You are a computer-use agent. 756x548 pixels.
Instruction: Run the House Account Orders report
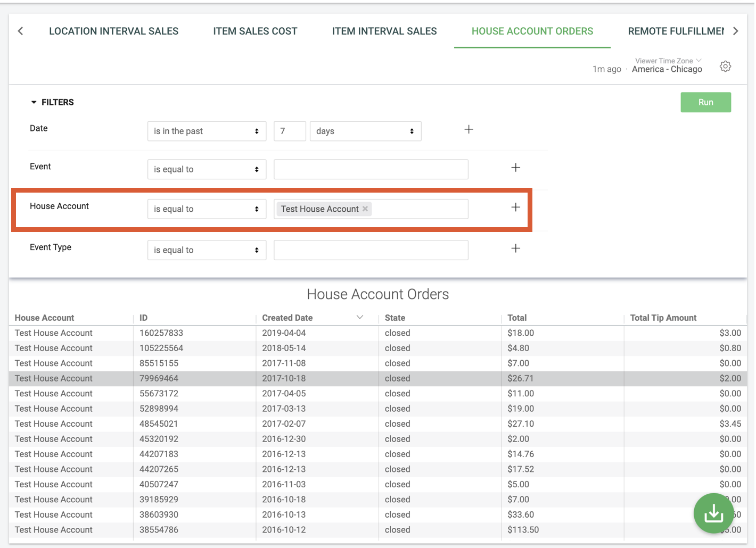705,102
